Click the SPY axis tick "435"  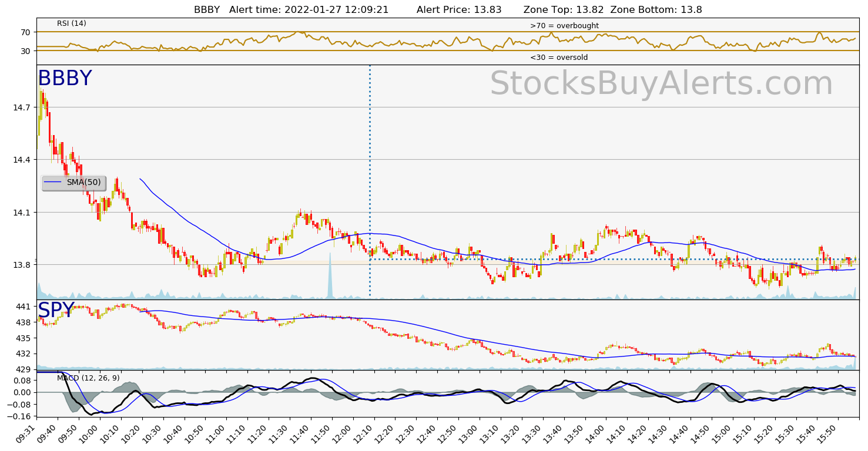coord(23,338)
